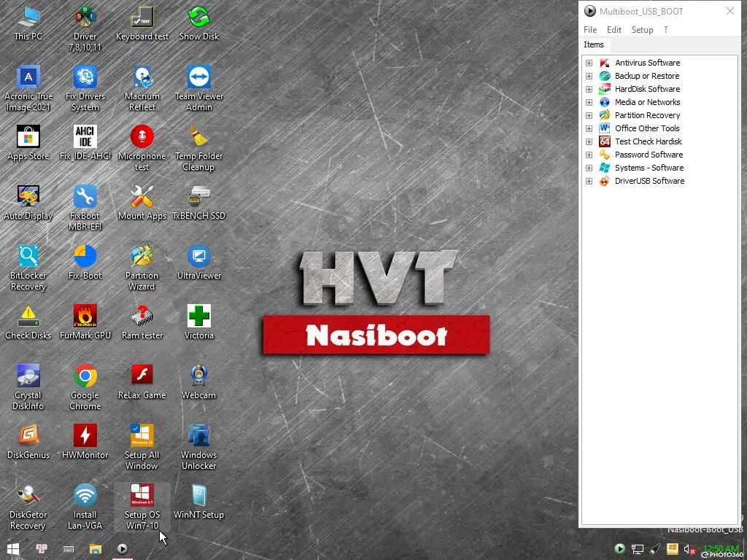Expand the Media or Networks node
The height and width of the screenshot is (560, 747).
(589, 102)
